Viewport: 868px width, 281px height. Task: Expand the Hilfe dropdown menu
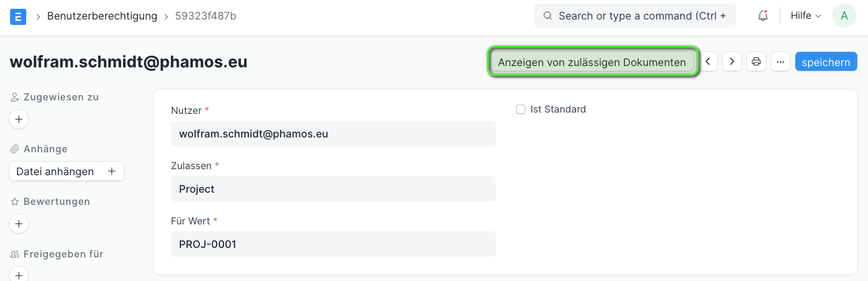[805, 15]
